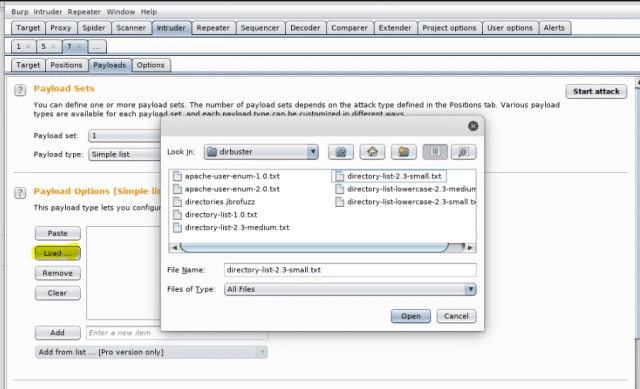The image size is (640, 389).
Task: Open new Intruder tab with ellipsis tab
Action: point(96,47)
